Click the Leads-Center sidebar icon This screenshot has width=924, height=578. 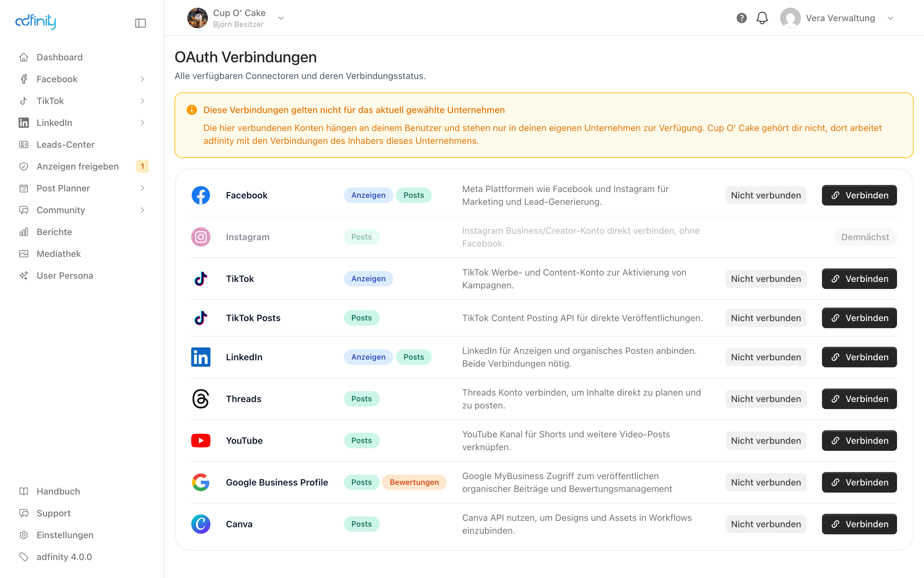[24, 144]
